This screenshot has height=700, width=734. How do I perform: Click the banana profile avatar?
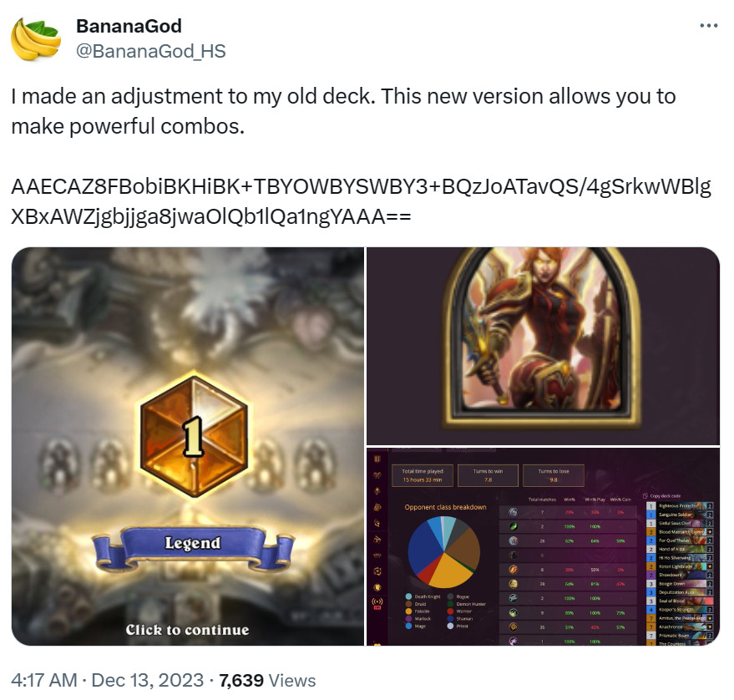(x=36, y=39)
